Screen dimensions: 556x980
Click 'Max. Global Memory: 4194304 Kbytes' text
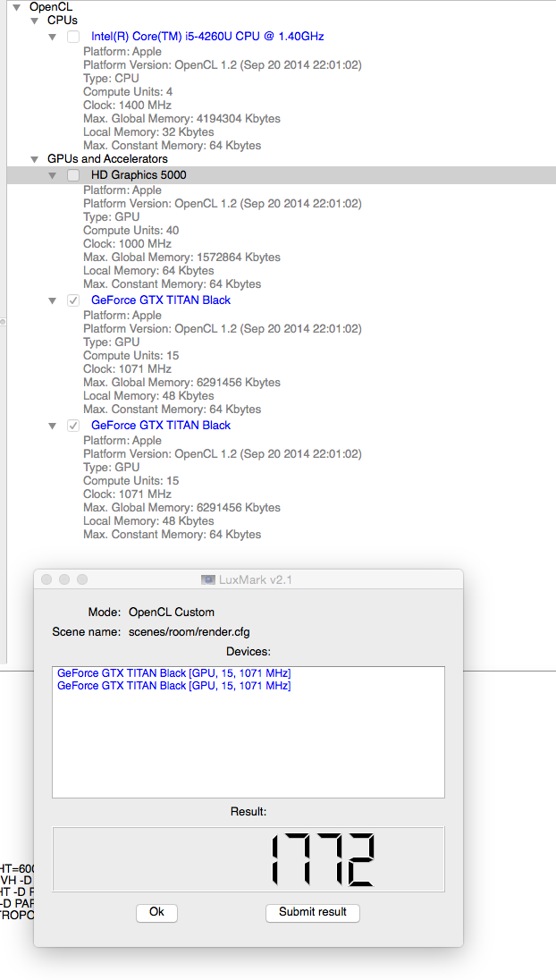tap(181, 119)
